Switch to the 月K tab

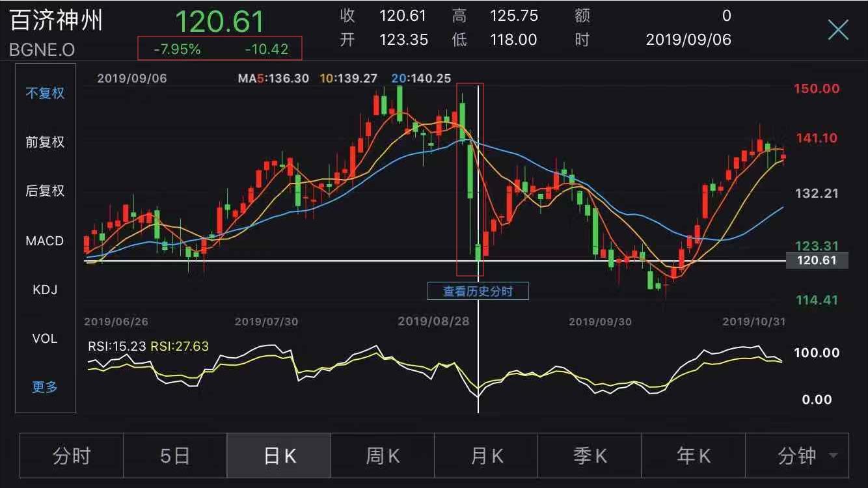click(486, 455)
